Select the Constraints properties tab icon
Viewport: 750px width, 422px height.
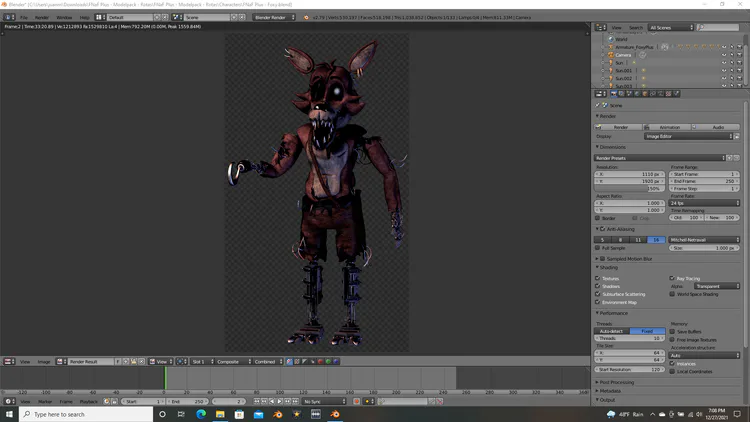pyautogui.click(x=652, y=94)
